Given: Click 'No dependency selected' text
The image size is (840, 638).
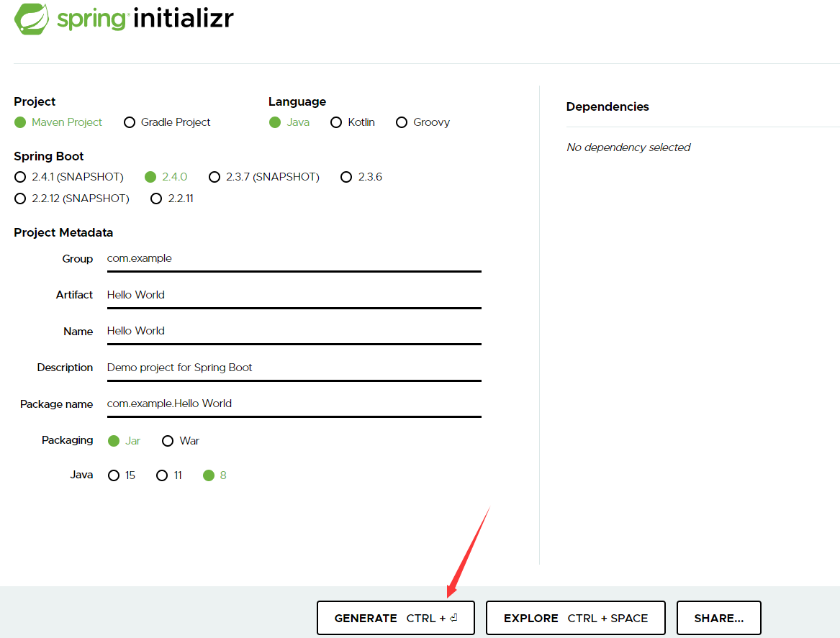Looking at the screenshot, I should pyautogui.click(x=628, y=147).
